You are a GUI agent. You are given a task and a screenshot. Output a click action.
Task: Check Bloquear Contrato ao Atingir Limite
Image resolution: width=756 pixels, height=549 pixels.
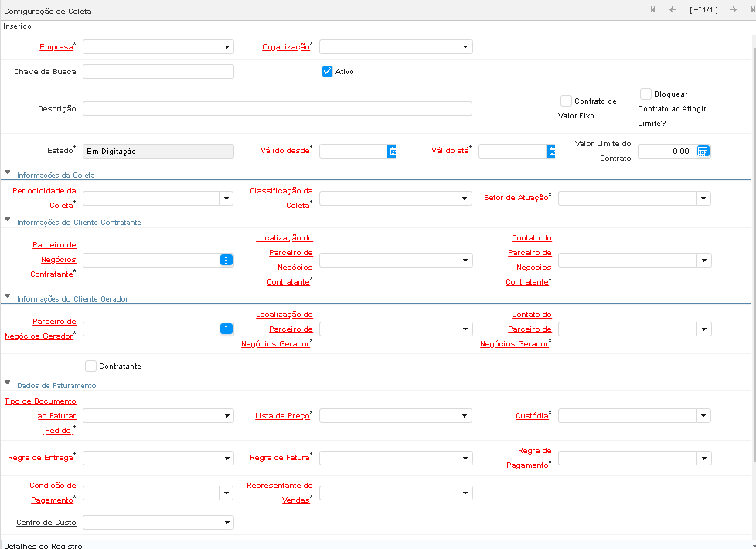click(x=646, y=94)
